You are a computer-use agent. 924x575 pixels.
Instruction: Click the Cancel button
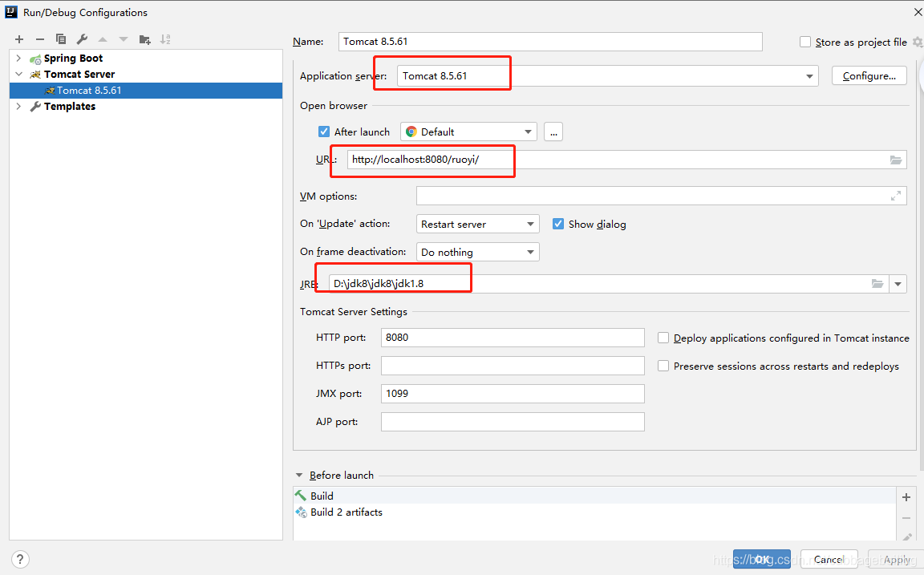click(829, 559)
